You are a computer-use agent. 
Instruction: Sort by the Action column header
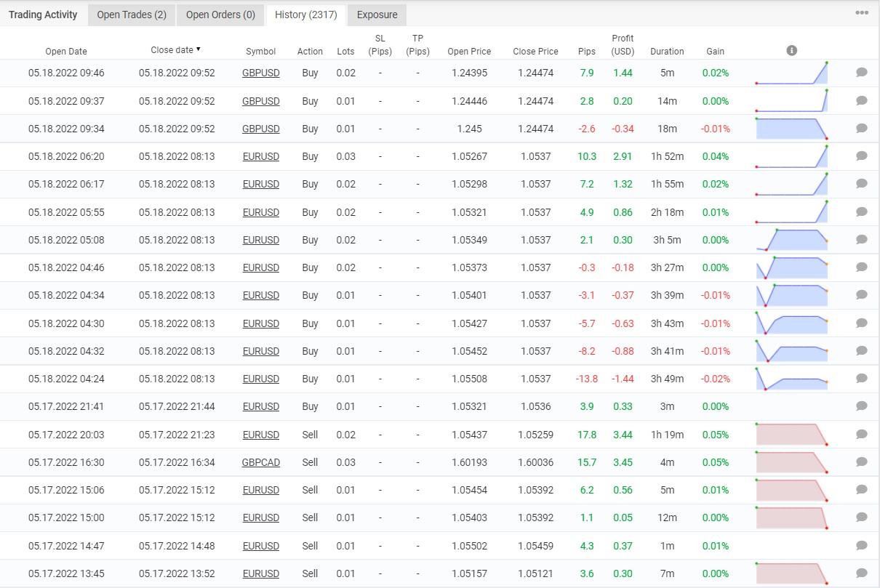click(x=310, y=52)
